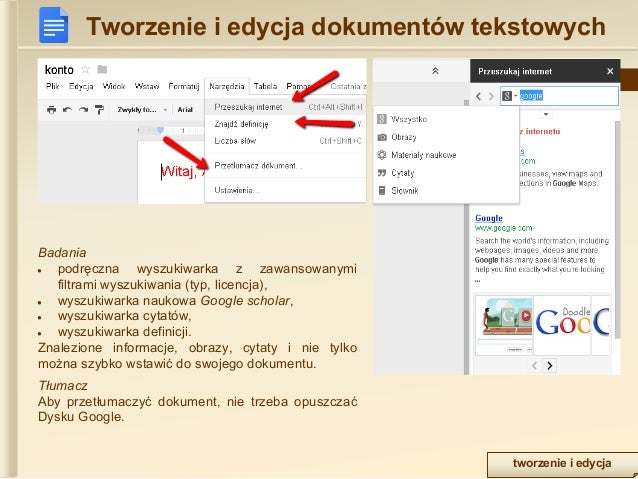Choose Liczba słów menu entry
638x479 pixels.
[286, 141]
